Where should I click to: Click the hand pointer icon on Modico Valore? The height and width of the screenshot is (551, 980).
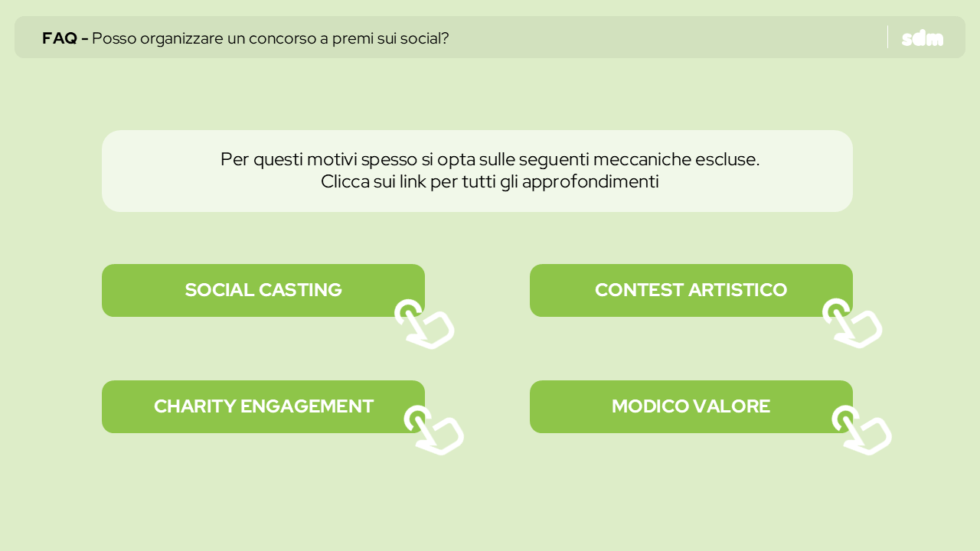[x=861, y=430]
